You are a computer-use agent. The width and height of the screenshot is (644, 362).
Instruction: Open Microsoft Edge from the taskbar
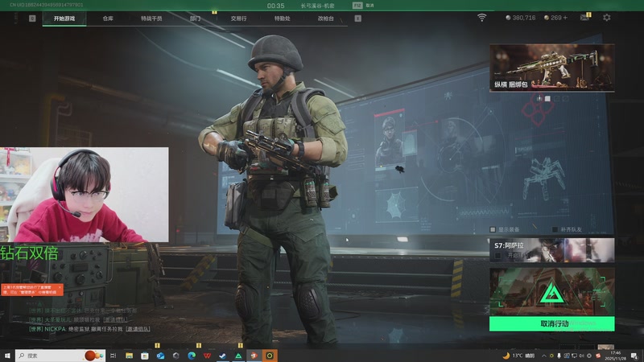192,356
